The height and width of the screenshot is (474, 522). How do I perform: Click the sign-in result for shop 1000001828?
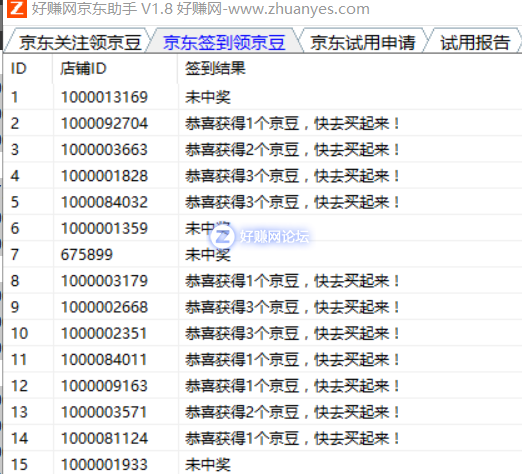292,176
